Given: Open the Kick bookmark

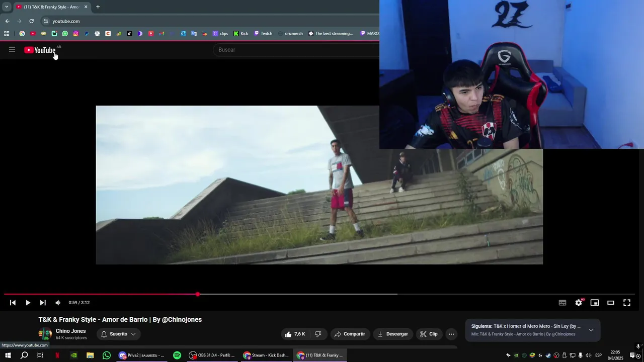Looking at the screenshot, I should click(x=241, y=34).
